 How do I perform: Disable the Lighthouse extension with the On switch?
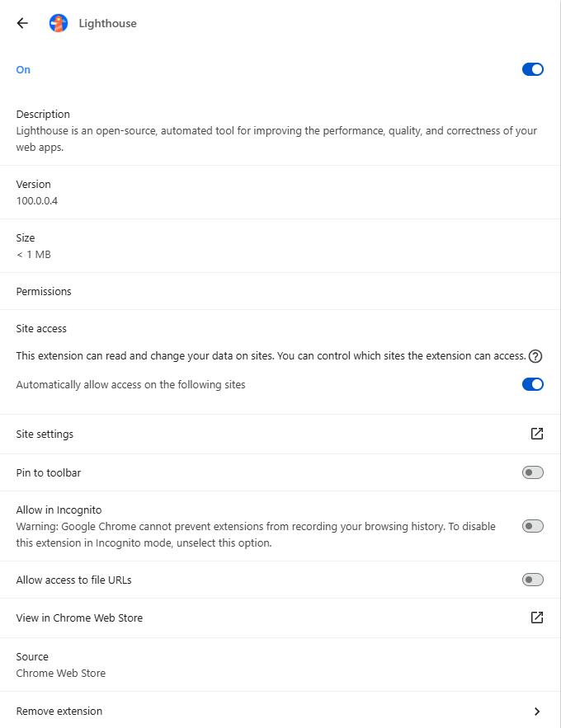[532, 69]
